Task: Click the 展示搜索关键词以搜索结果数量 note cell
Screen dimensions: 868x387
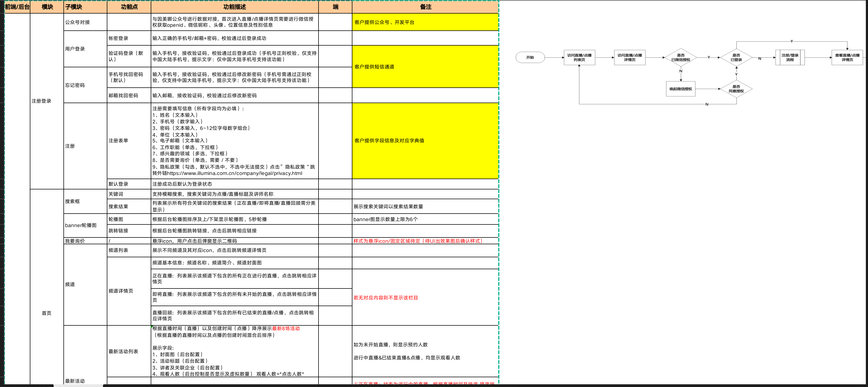Action: (425, 206)
